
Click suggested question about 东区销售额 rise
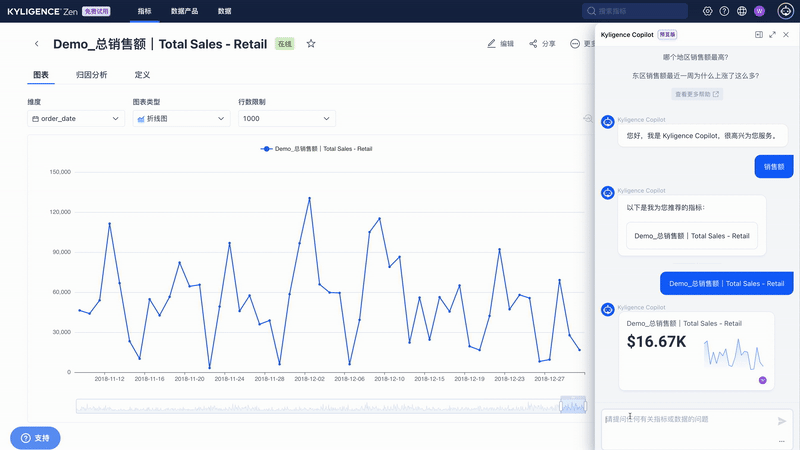695,76
